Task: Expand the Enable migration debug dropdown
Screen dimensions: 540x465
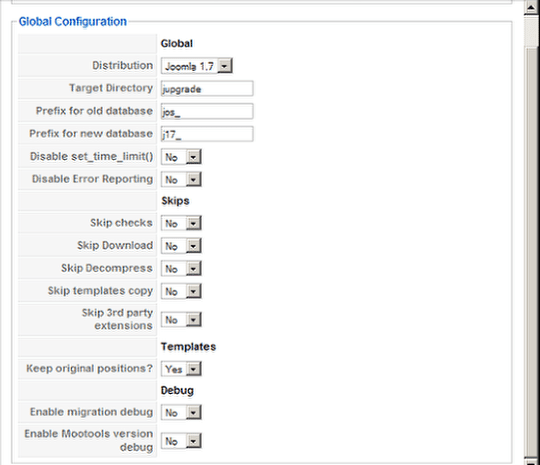Action: 181,412
